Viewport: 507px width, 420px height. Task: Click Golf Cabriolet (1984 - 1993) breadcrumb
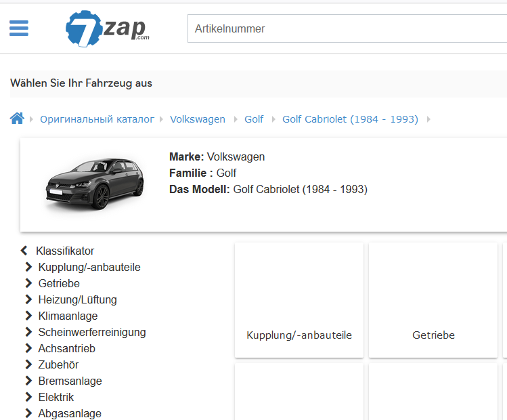coord(350,119)
